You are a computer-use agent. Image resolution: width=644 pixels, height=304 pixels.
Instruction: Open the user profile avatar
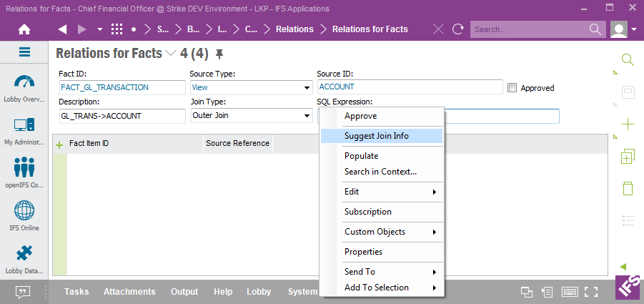point(619,29)
